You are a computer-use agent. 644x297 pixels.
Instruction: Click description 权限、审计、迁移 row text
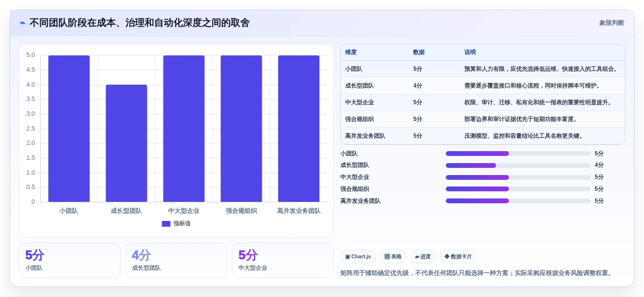click(x=538, y=102)
